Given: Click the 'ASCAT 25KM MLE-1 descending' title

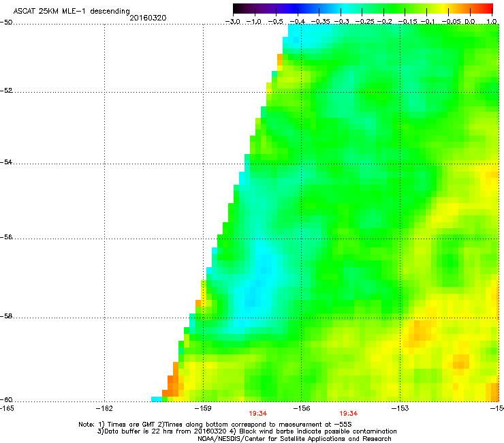Looking at the screenshot, I should click(x=72, y=11).
